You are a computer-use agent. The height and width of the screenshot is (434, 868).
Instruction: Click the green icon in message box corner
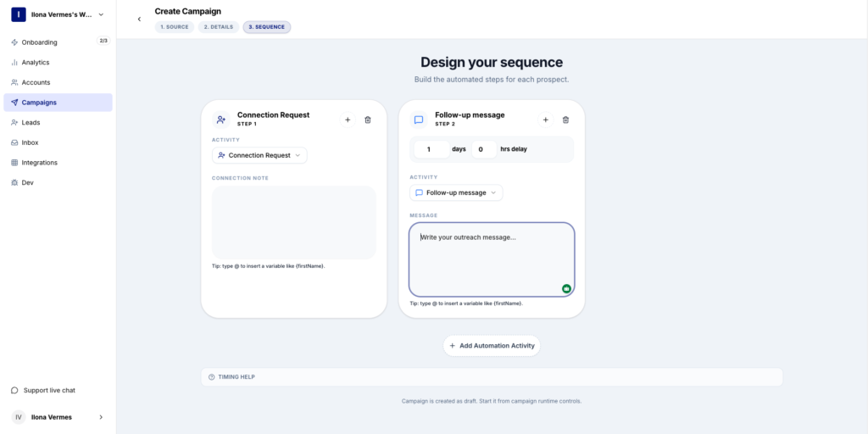pos(566,289)
